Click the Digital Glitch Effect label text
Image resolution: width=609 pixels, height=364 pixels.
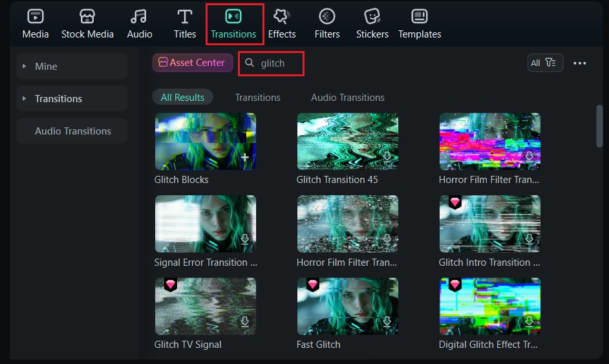coord(488,345)
